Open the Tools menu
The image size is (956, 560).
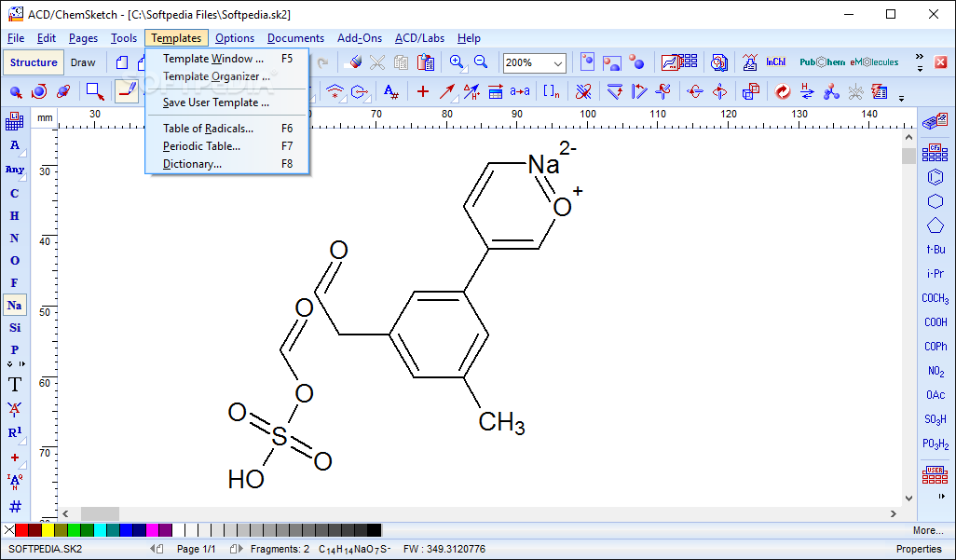124,38
